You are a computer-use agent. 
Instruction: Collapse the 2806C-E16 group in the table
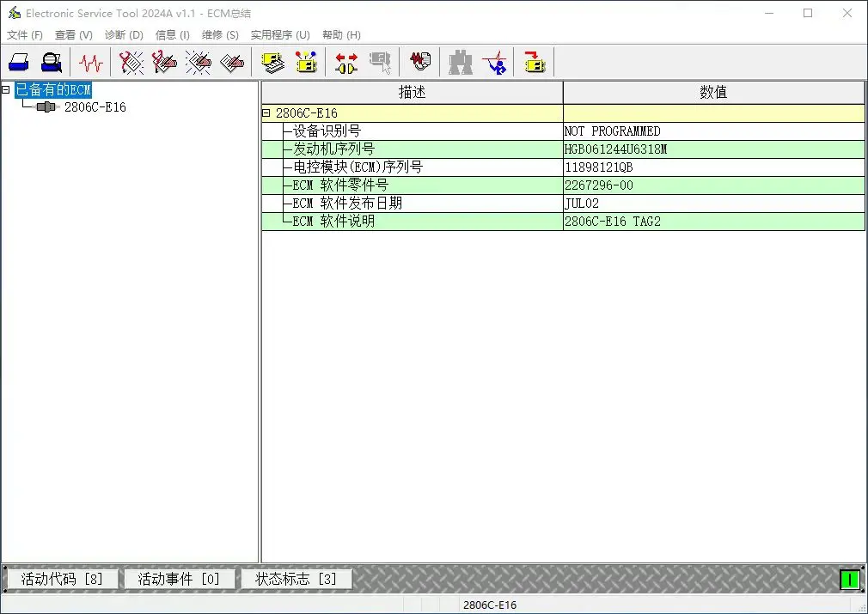click(x=266, y=112)
